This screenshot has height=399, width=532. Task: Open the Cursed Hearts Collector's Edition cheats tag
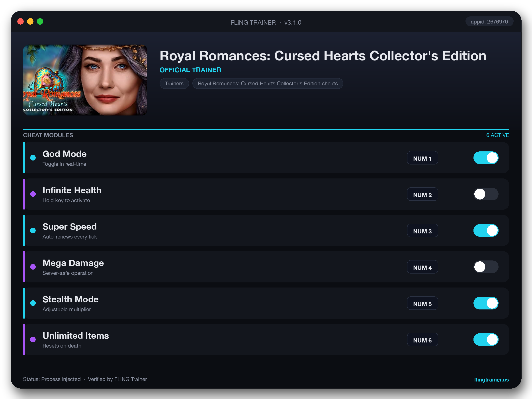268,83
